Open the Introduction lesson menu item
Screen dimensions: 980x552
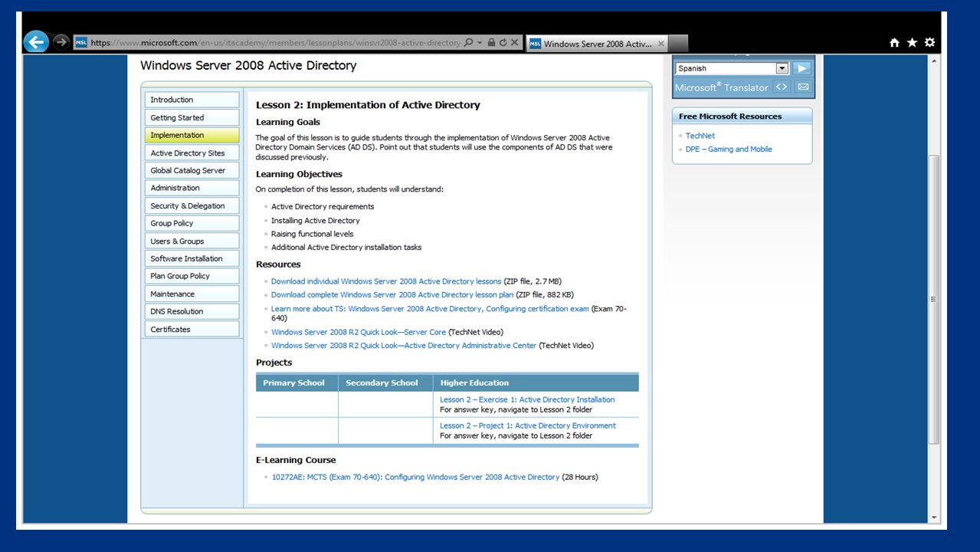click(192, 100)
